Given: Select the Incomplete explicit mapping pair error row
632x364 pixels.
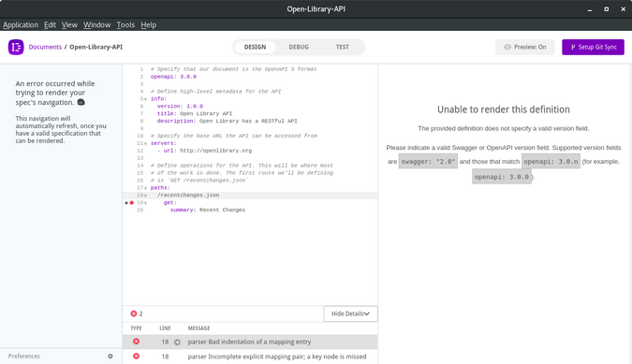Looking at the screenshot, I should [x=250, y=357].
